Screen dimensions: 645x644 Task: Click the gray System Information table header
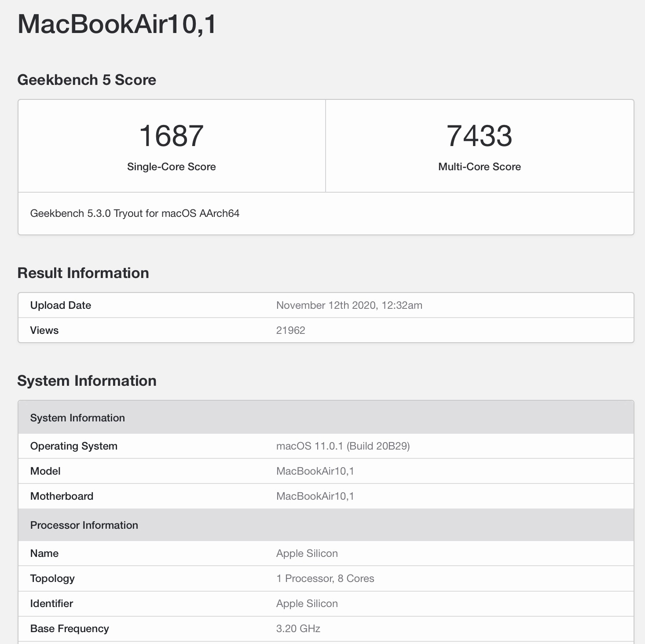(77, 418)
